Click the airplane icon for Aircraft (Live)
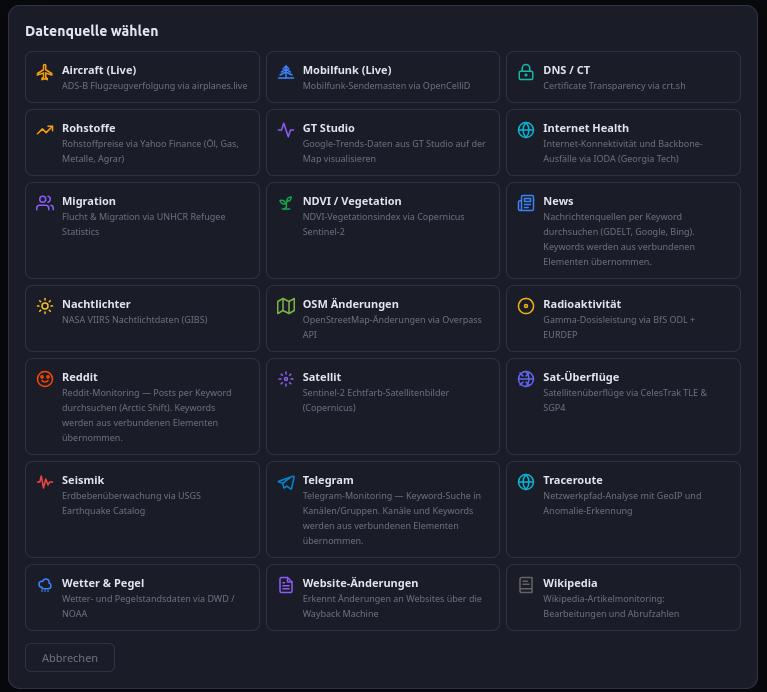767x692 pixels. click(45, 72)
